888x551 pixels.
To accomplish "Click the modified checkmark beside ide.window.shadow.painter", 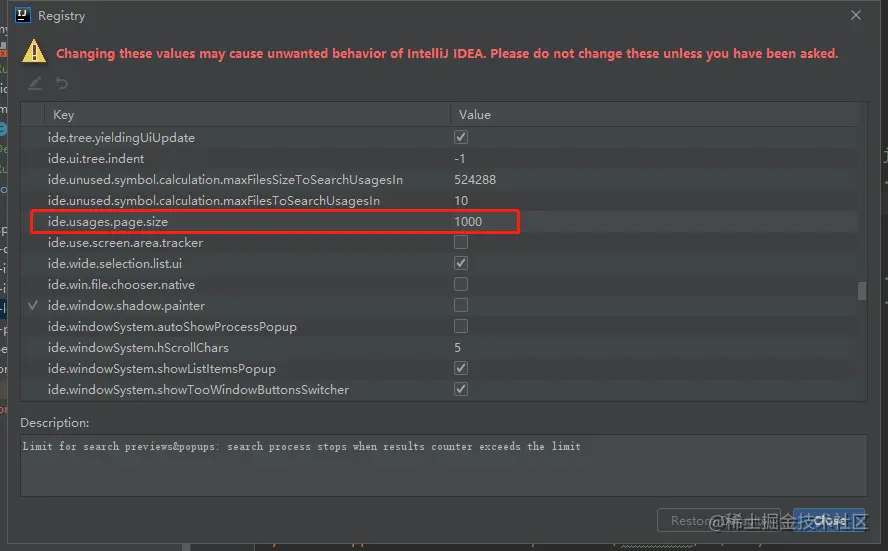I will [x=33, y=305].
